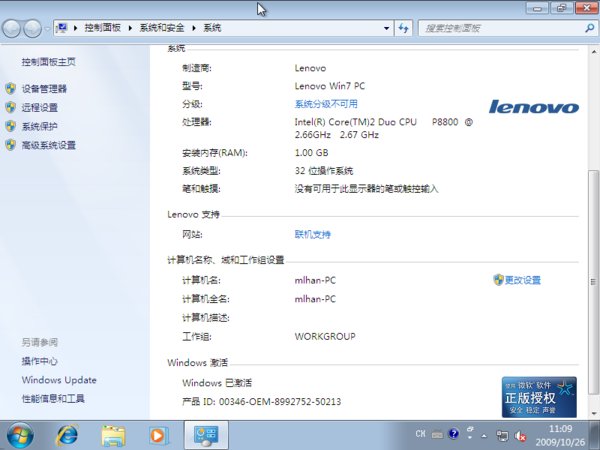
Task: Click the mlhan-PC computer name value
Action: [315, 280]
